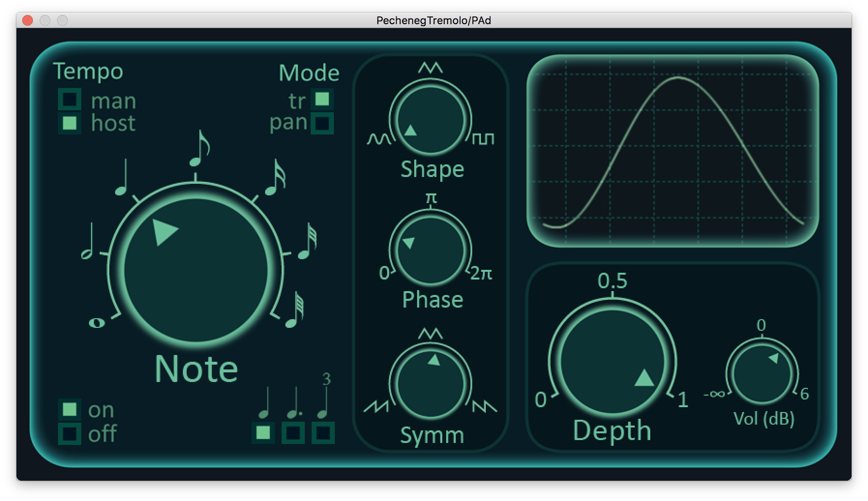Image resolution: width=868 pixels, height=501 pixels.
Task: Click the 2π label beside Phase knob
Action: point(481,274)
